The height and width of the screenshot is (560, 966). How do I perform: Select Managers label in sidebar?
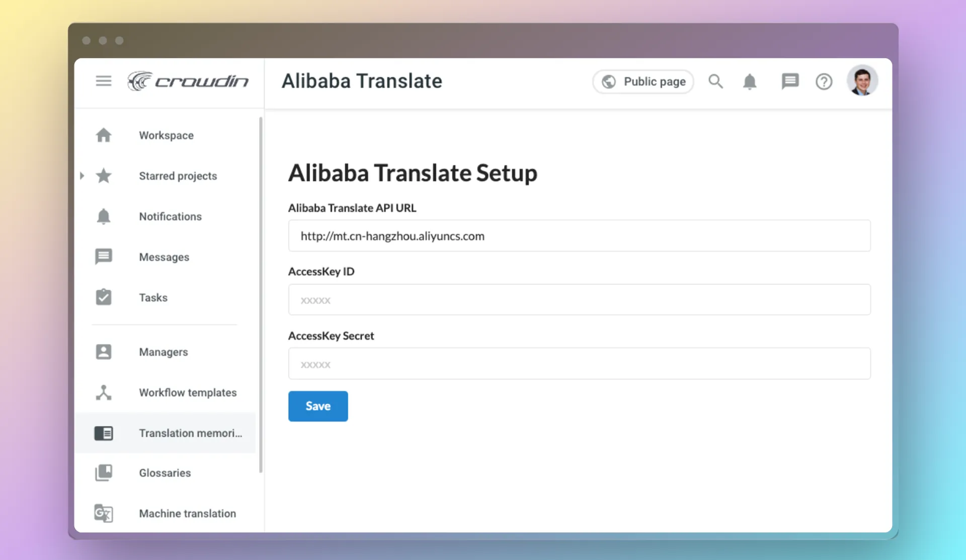(164, 352)
